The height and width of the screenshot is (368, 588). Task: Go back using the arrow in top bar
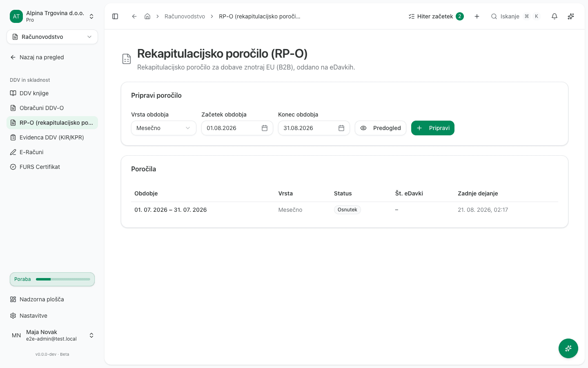pos(134,16)
